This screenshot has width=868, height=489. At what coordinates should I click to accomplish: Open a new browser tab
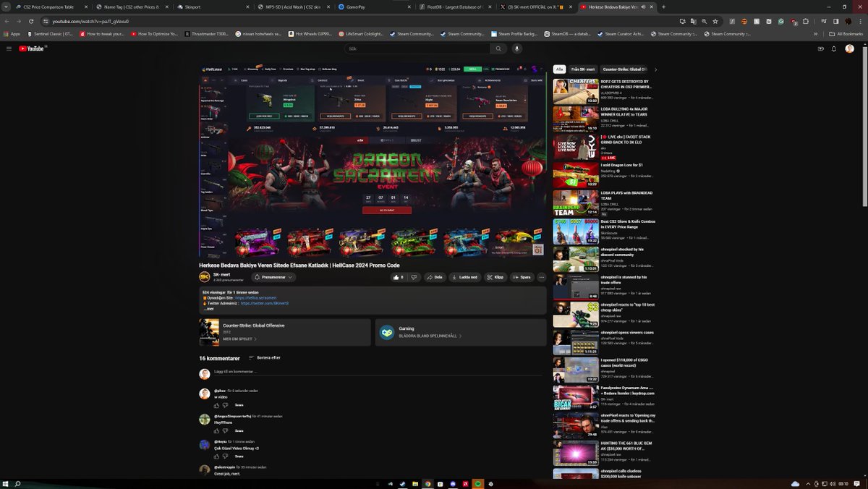click(663, 7)
